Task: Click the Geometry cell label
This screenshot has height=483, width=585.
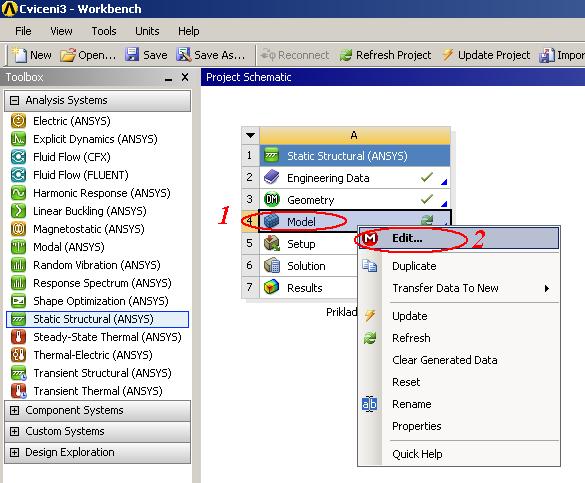Action: click(x=310, y=200)
